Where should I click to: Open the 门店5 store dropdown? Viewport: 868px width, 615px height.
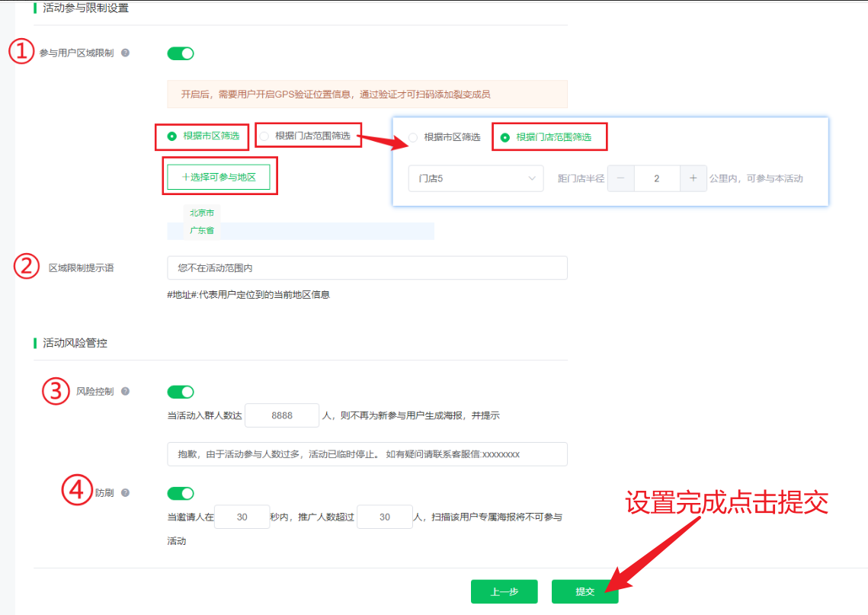point(476,178)
